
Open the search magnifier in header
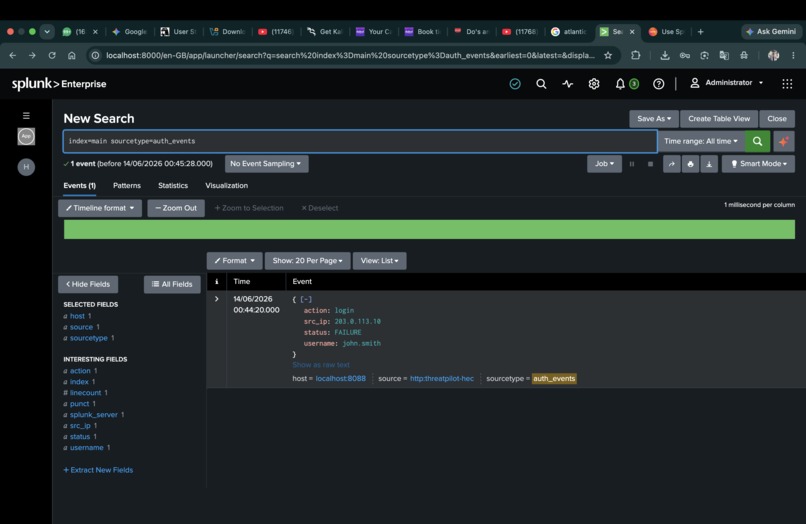click(541, 84)
